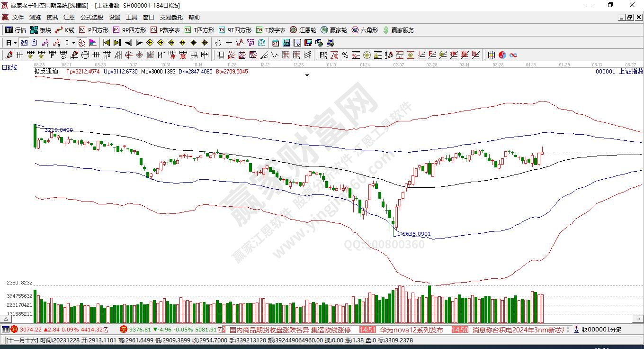Viewport: 644px width, 349px height.
Task: Expand the candlestick type dropdown arrow
Action: coord(73,43)
